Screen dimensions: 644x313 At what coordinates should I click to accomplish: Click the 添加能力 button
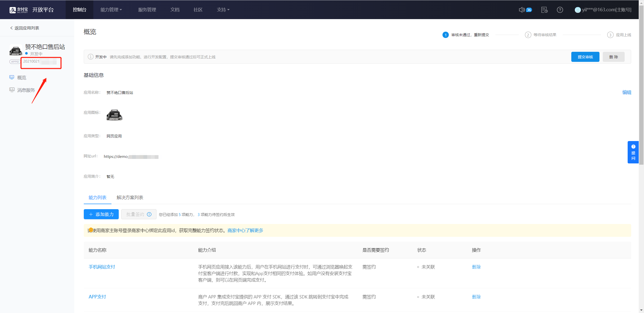point(101,214)
